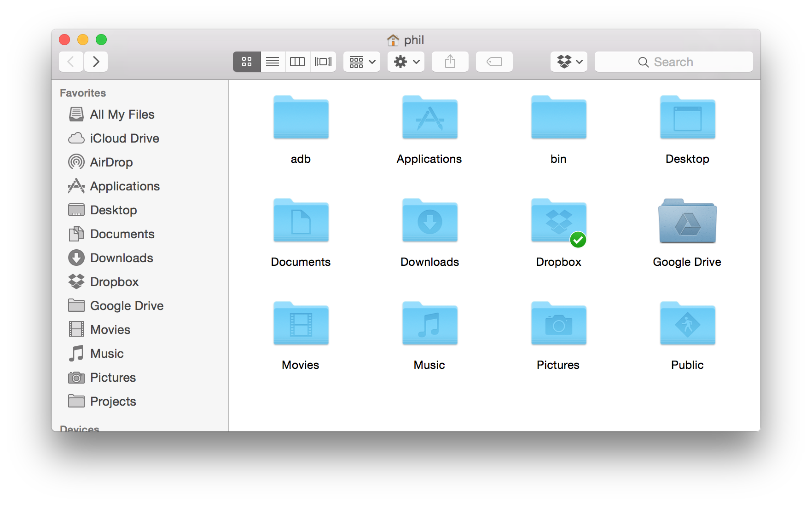
Task: Open the Share menu in the toolbar
Action: coord(450,61)
